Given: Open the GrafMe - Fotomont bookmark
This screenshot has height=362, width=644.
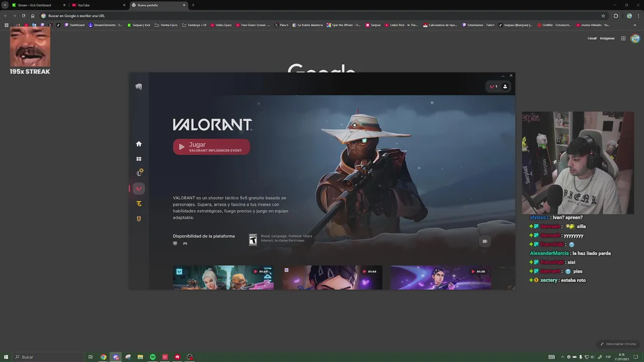Looking at the screenshot, I should point(554,25).
